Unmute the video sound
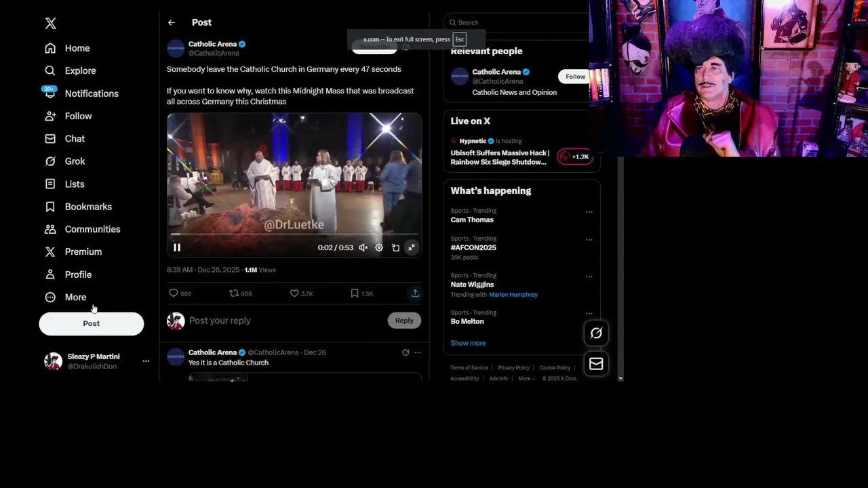The image size is (868, 488). click(x=363, y=247)
